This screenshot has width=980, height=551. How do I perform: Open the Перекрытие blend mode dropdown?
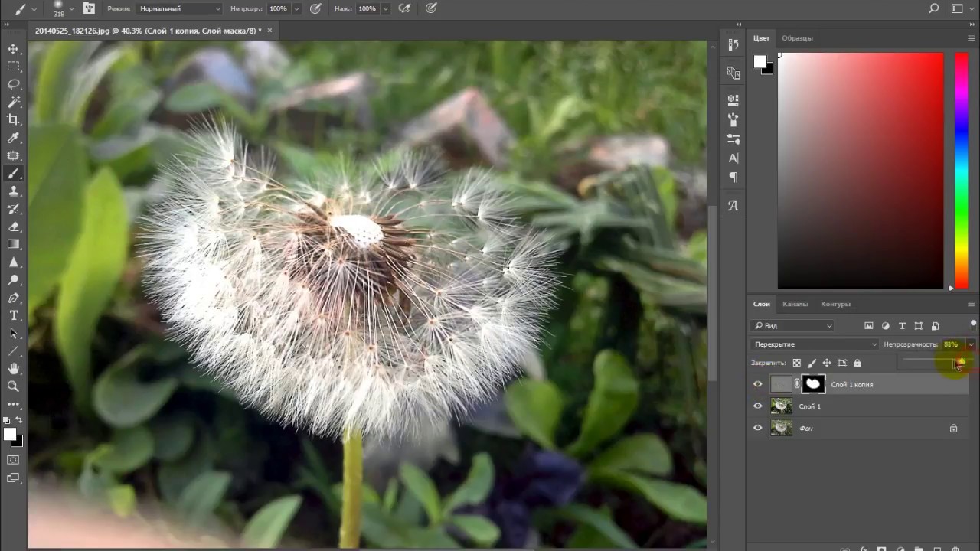(815, 344)
